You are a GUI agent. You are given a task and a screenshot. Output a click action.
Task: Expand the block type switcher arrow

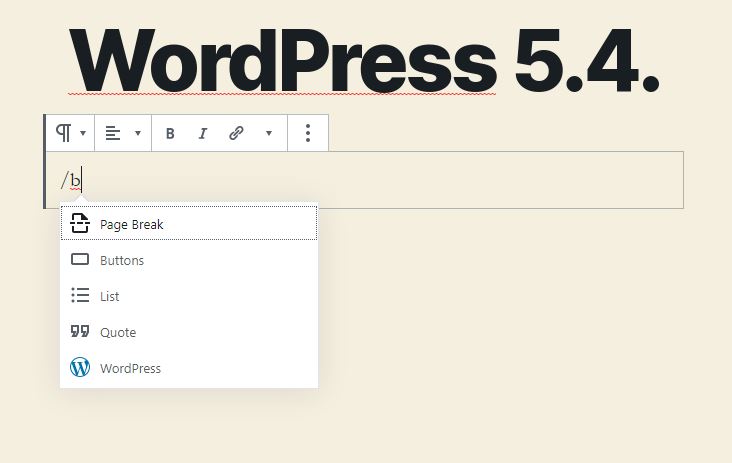pyautogui.click(x=83, y=133)
